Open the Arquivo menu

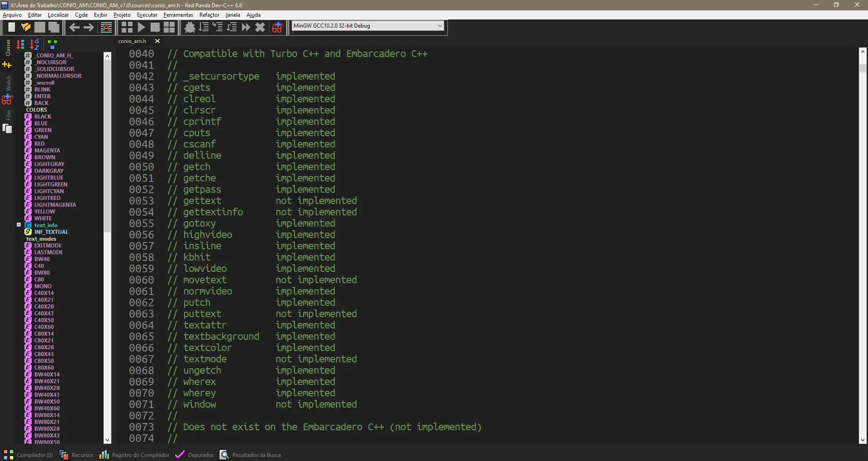point(12,15)
